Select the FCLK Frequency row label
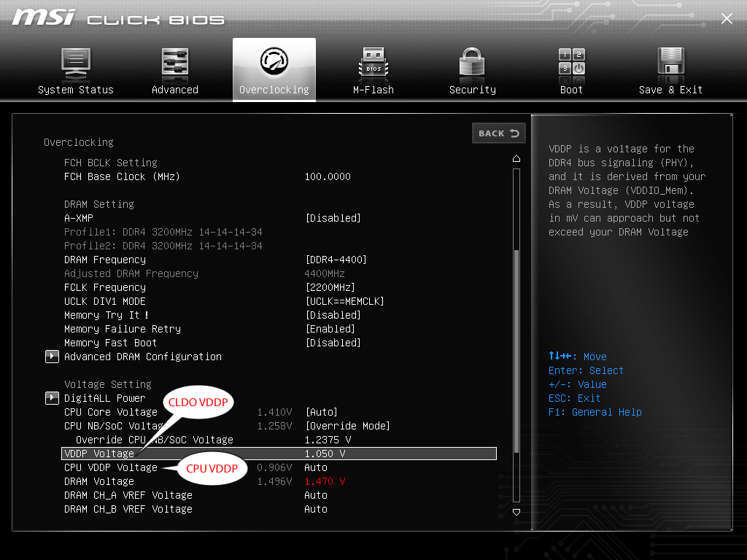The width and height of the screenshot is (747, 560). pyautogui.click(x=105, y=287)
